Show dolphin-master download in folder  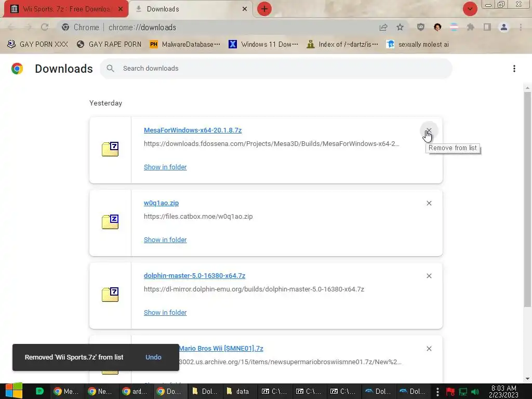coord(165,312)
